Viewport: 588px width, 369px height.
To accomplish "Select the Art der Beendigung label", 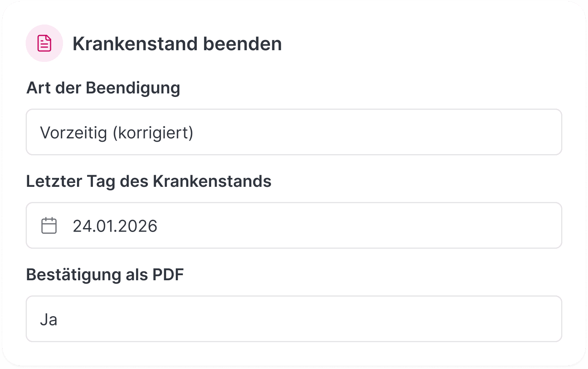I will pos(103,88).
